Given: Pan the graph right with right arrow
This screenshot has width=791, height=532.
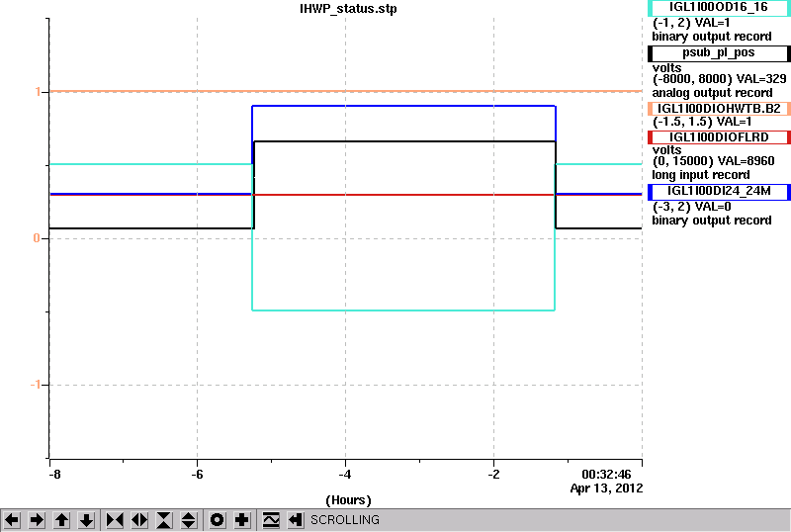Looking at the screenshot, I should [x=37, y=520].
